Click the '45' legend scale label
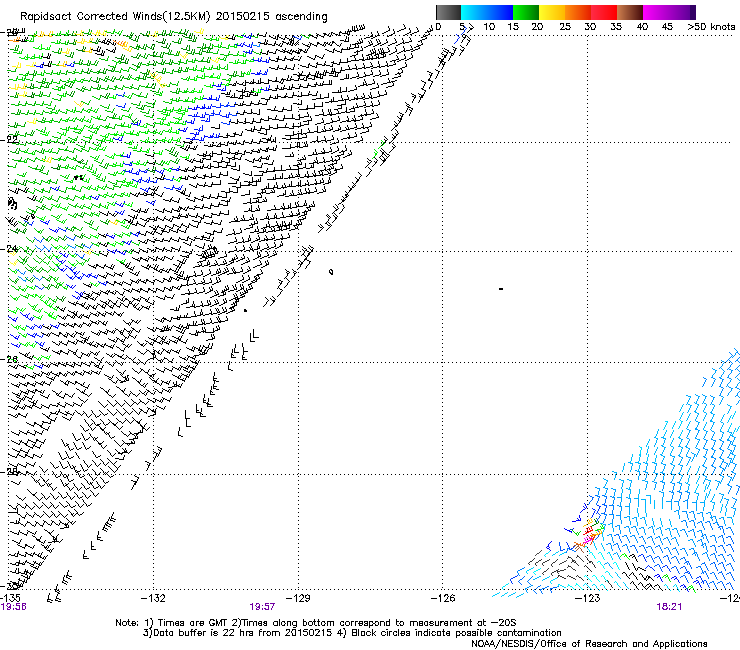This screenshot has width=740, height=650. 667,27
